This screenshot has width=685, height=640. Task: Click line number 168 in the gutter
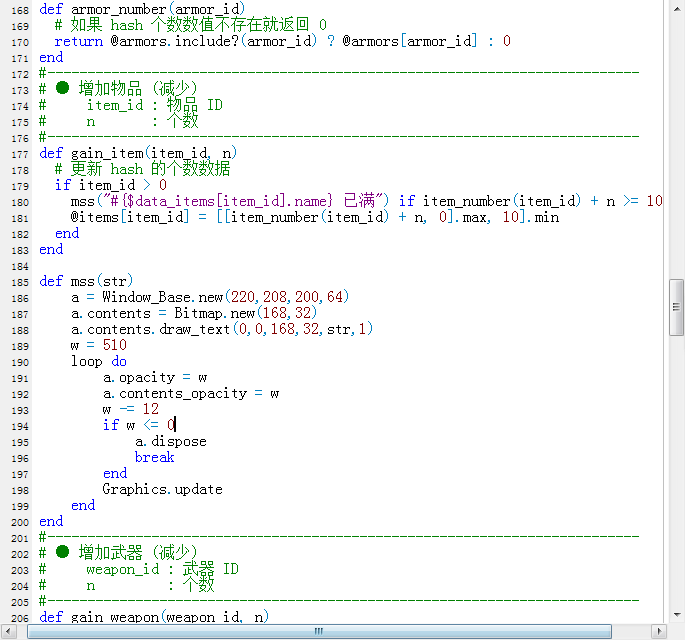(20, 10)
